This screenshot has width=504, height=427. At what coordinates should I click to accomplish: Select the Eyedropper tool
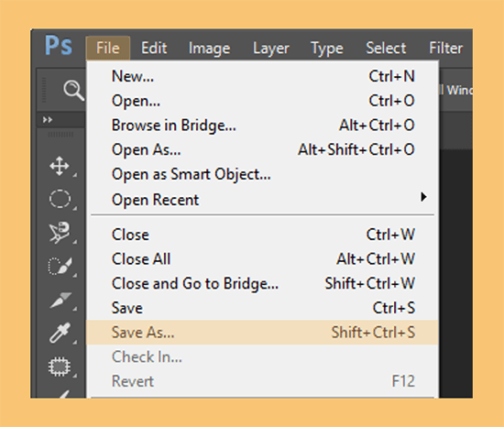pos(60,334)
